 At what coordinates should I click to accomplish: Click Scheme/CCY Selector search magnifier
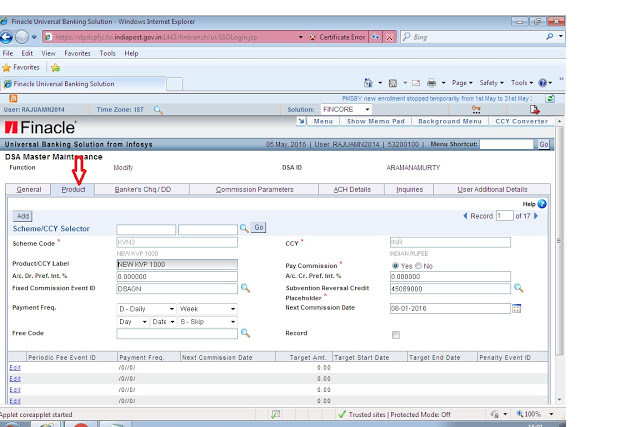(x=244, y=228)
